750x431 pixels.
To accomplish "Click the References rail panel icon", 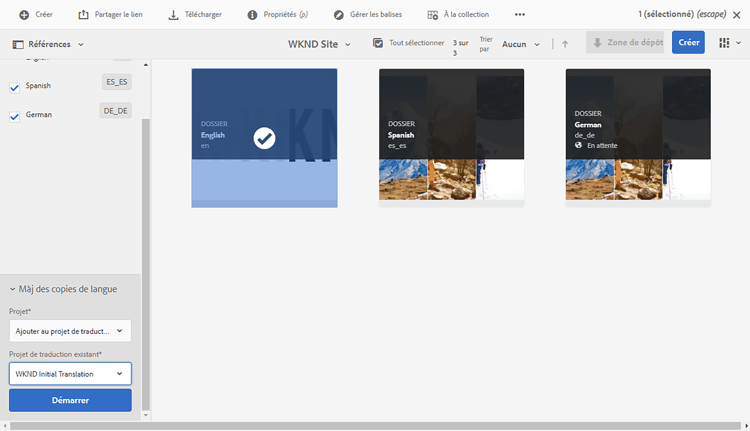I will click(x=18, y=44).
